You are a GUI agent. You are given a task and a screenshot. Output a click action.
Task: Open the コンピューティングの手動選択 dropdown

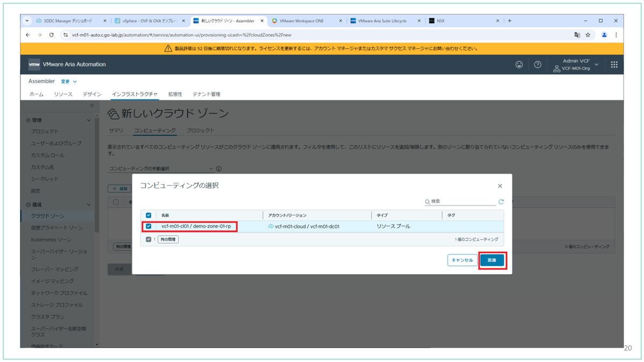(161, 168)
